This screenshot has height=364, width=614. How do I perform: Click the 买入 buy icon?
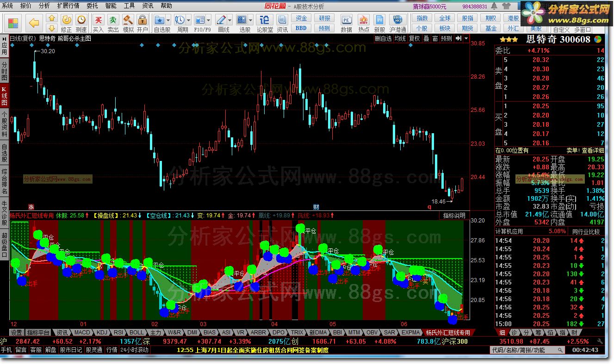(98, 20)
